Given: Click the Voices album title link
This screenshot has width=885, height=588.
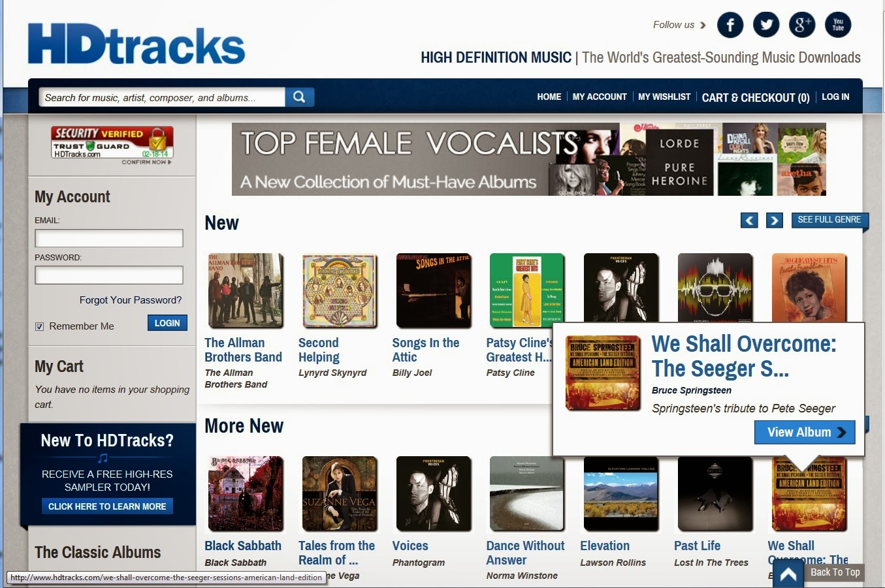Looking at the screenshot, I should tap(410, 546).
